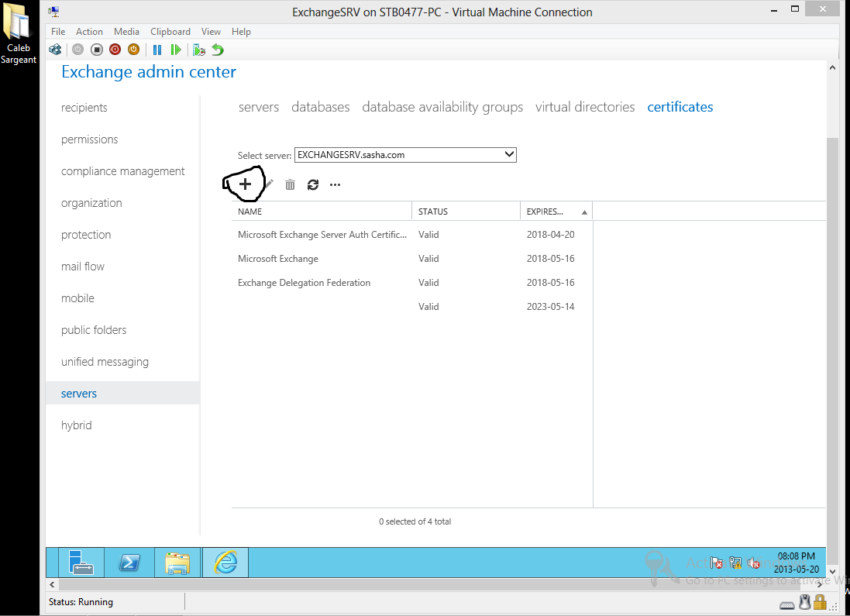Click the edit pencil icon
Image resolution: width=850 pixels, height=616 pixels.
(269, 184)
